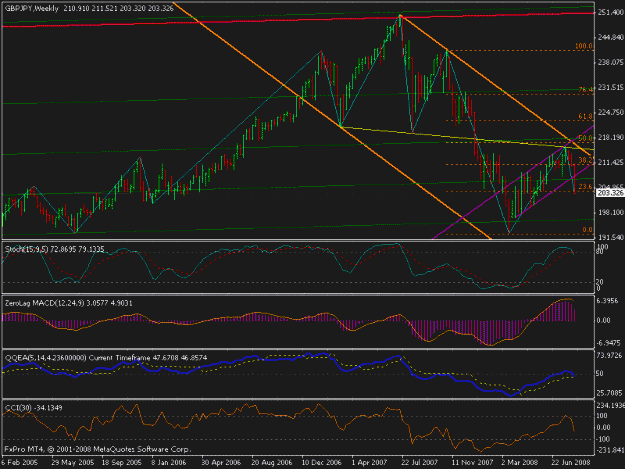Click the 231.515 price axis label
Image resolution: width=625 pixels, height=469 pixels.
click(611, 87)
